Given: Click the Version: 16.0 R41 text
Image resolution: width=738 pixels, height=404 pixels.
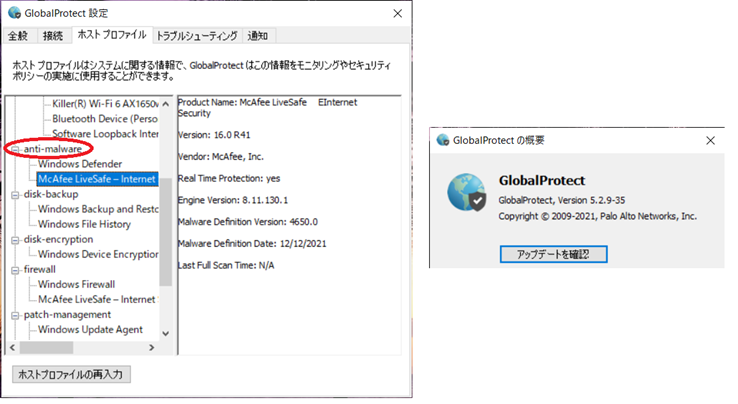Looking at the screenshot, I should pos(214,135).
